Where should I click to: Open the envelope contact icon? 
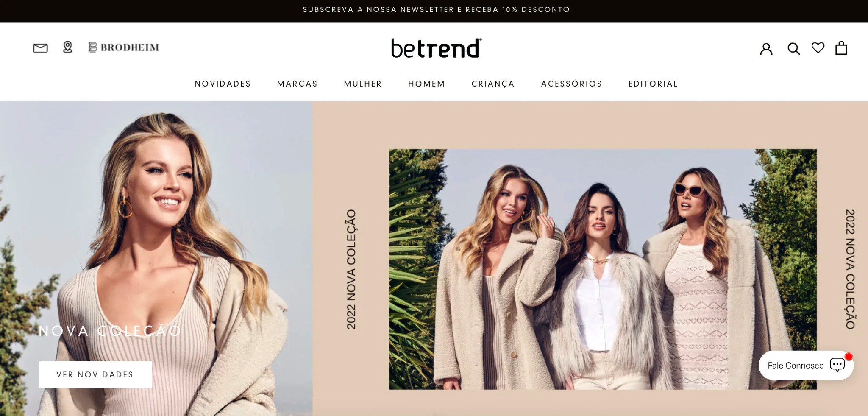(40, 48)
